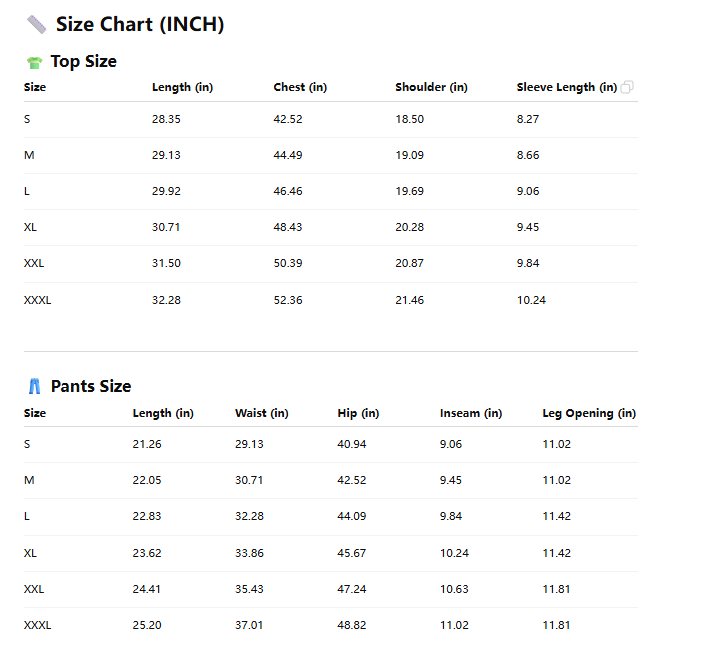Screen dimensions: 711x651
Task: Click shoulder value 20.28 for size XL
Action: coord(409,227)
